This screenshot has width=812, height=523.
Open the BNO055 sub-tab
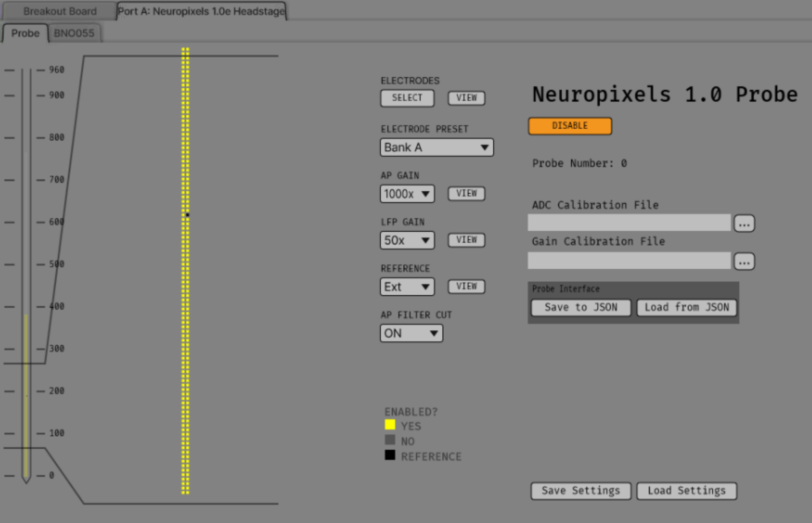74,33
